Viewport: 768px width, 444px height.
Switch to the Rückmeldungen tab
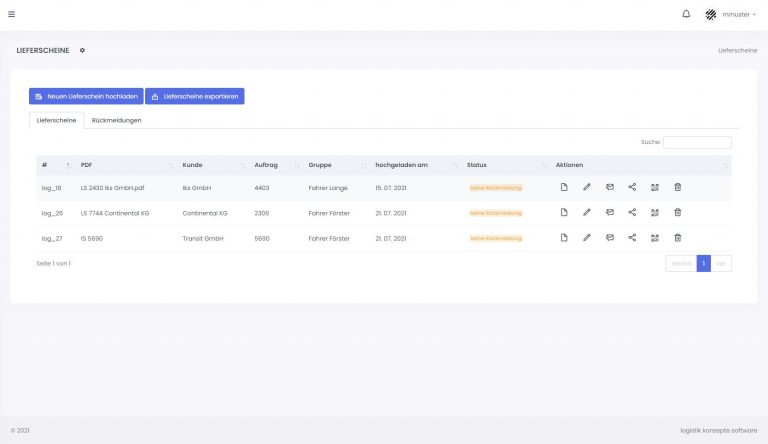116,120
